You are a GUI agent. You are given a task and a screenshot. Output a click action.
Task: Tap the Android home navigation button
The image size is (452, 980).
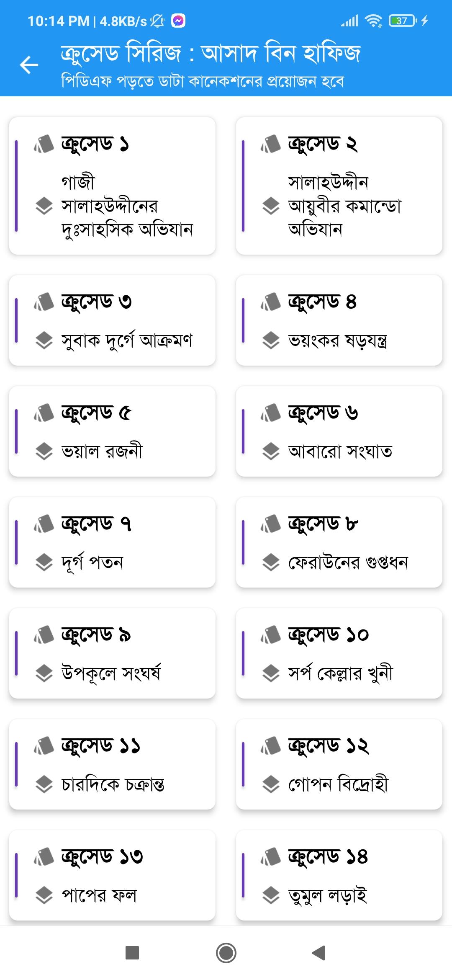(226, 953)
